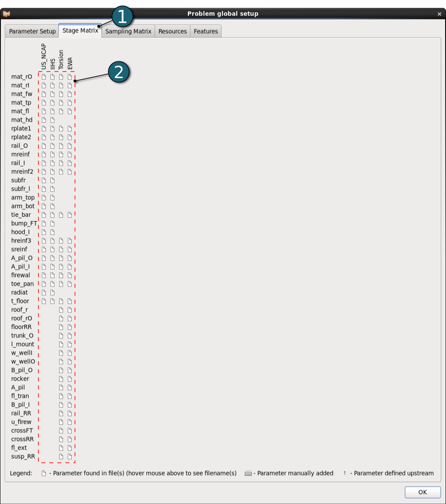
Task: Click hreinf3 file icon under EWA
Action: point(70,241)
